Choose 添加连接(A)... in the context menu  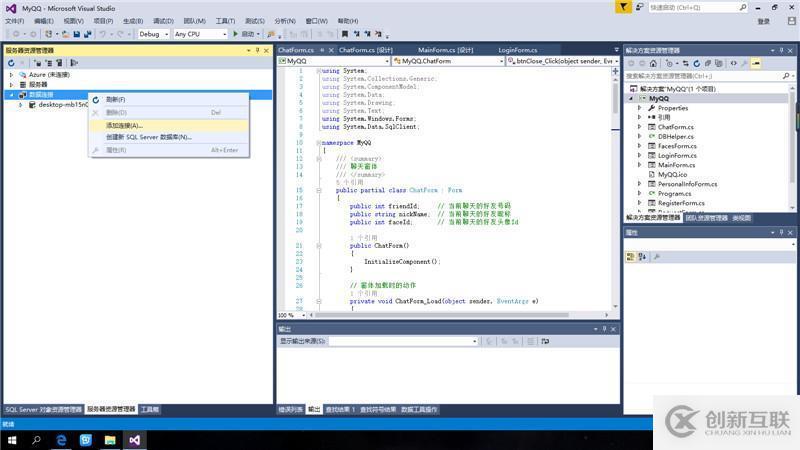coord(168,125)
